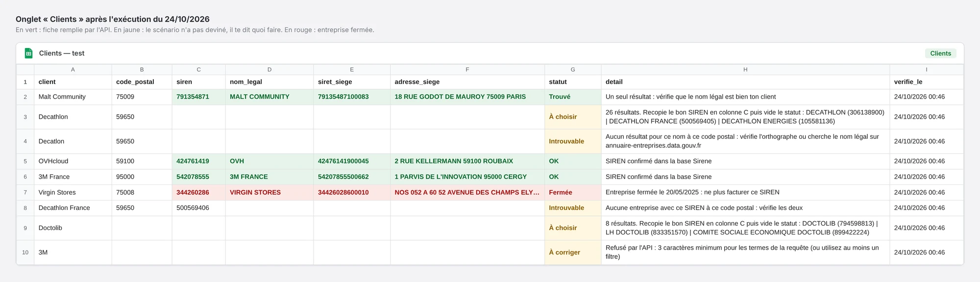
Task: Select SIREN cell 424761419
Action: point(198,161)
